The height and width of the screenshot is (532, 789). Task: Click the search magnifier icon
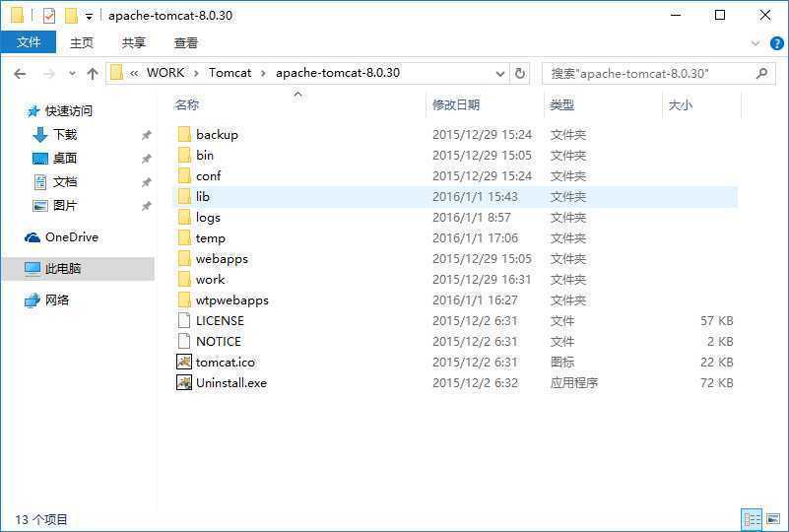761,74
